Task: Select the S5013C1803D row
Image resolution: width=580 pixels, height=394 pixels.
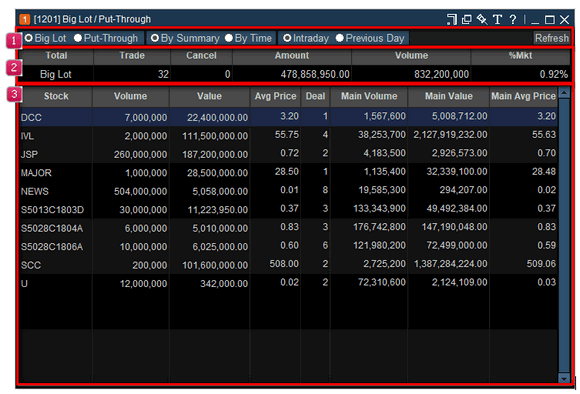Action: [289, 209]
